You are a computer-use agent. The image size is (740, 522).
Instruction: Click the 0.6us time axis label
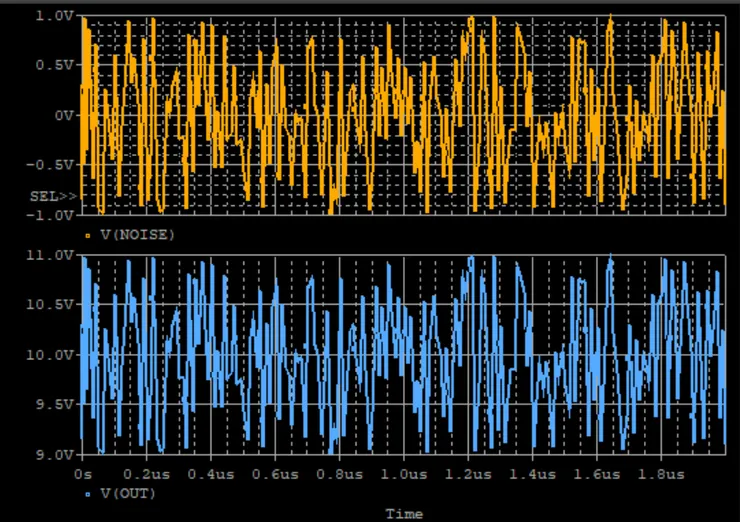tap(275, 474)
